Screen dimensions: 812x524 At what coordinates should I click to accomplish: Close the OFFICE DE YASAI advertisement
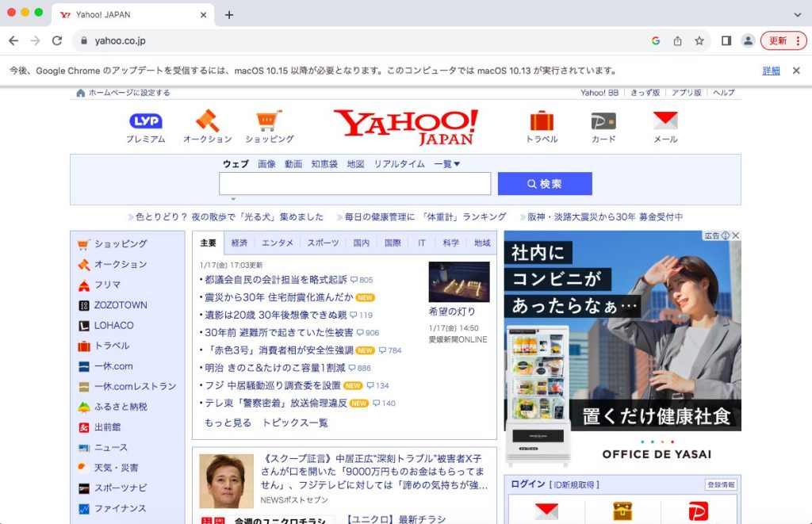pyautogui.click(x=736, y=235)
